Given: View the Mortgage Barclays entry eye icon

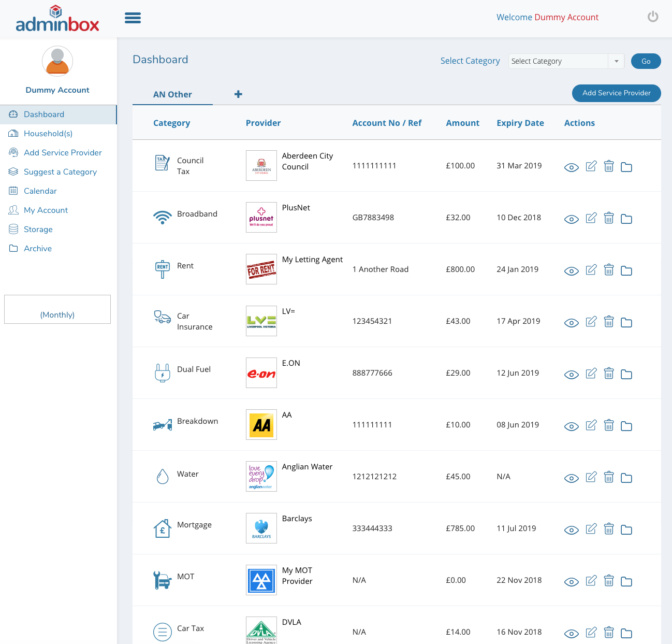Looking at the screenshot, I should tap(571, 530).
